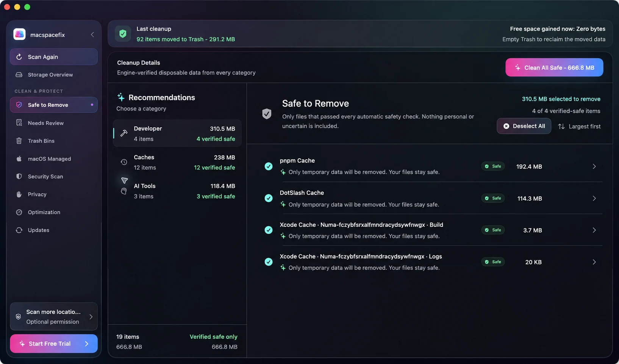
Task: Click the 192.4 MB size value
Action: pos(529,166)
